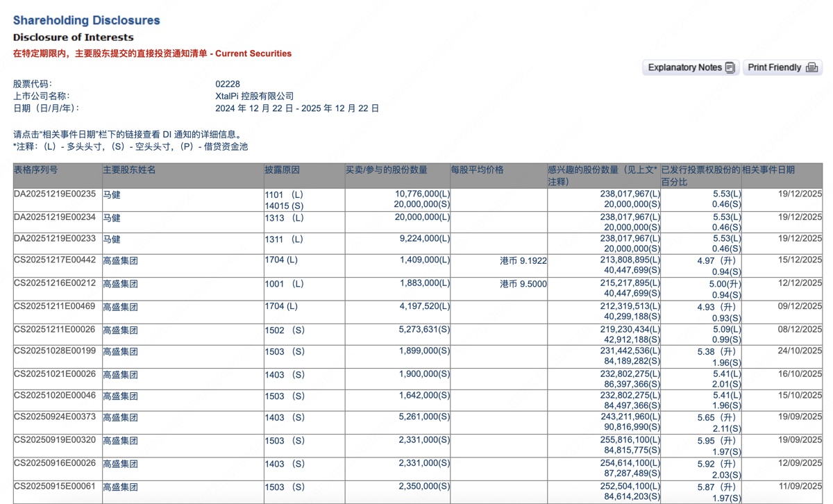The height and width of the screenshot is (504, 833).
Task: Select form serial CS20251216E00212
Action: pyautogui.click(x=55, y=284)
